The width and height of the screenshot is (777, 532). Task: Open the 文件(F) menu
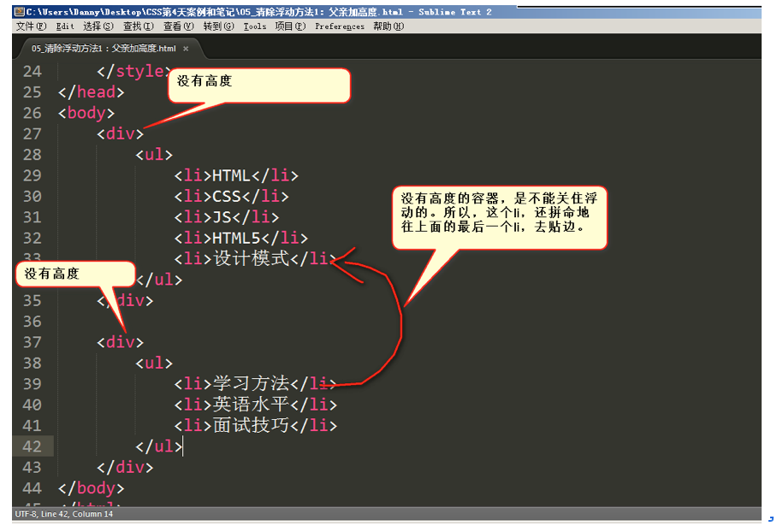pos(31,27)
